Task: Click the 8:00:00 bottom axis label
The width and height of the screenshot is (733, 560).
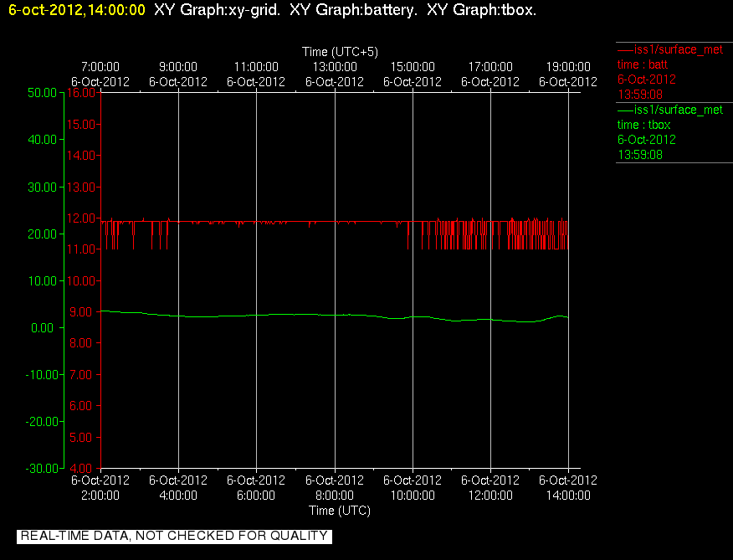Action: 335,496
